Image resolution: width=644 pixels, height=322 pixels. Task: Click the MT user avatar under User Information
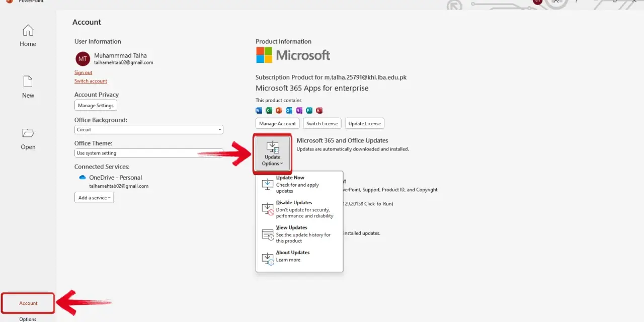click(x=83, y=59)
